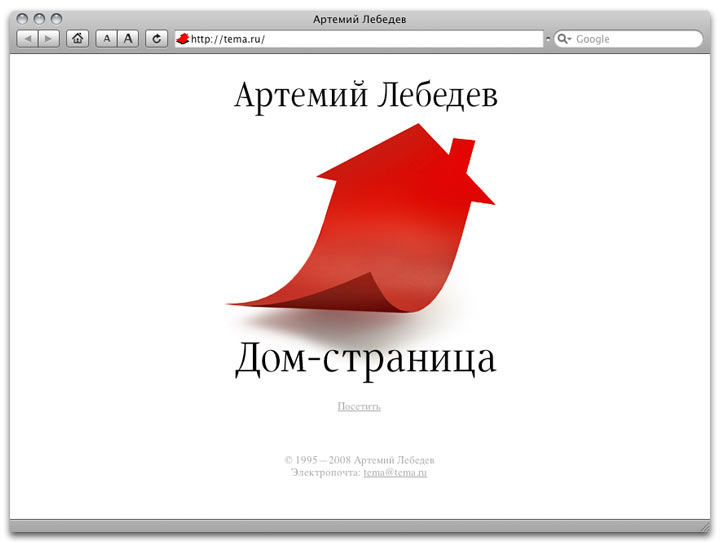Zoom the window with the third title-bar button
Viewport: 720px width, 542px height.
(x=57, y=19)
